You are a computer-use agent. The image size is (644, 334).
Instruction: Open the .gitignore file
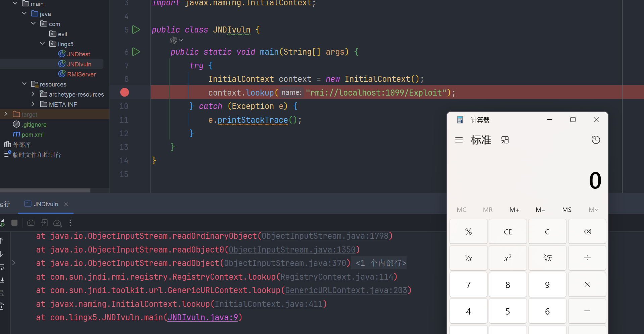click(x=30, y=124)
